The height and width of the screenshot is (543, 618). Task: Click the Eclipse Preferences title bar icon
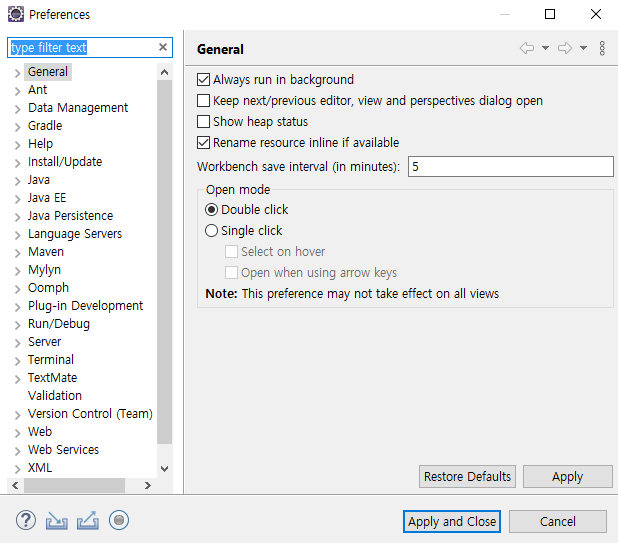[16, 14]
